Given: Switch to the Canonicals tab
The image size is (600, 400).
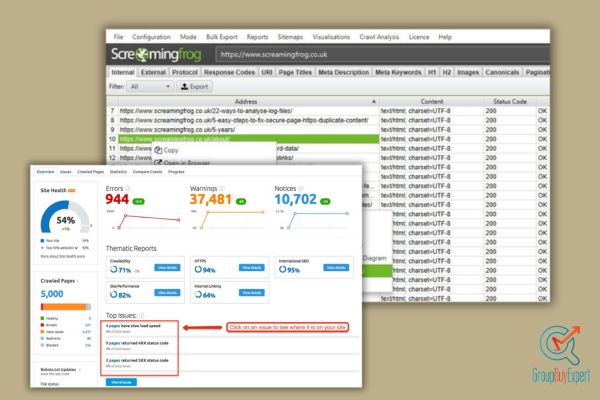Looking at the screenshot, I should pos(502,72).
